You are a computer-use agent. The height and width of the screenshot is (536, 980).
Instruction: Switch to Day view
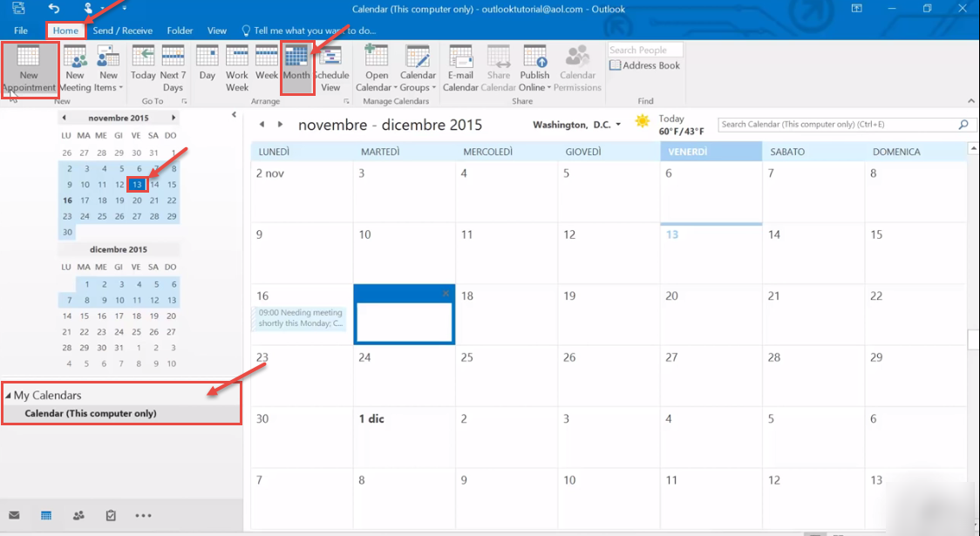207,63
